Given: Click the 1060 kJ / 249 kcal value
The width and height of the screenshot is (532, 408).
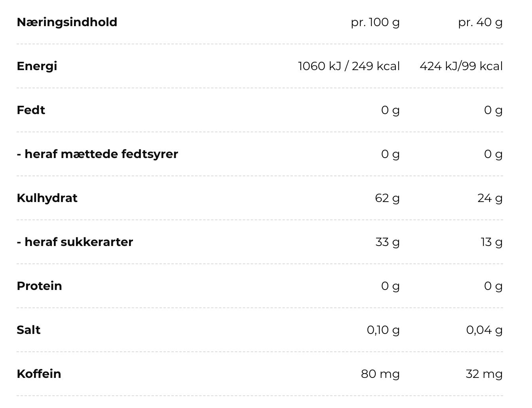Looking at the screenshot, I should (x=349, y=66).
